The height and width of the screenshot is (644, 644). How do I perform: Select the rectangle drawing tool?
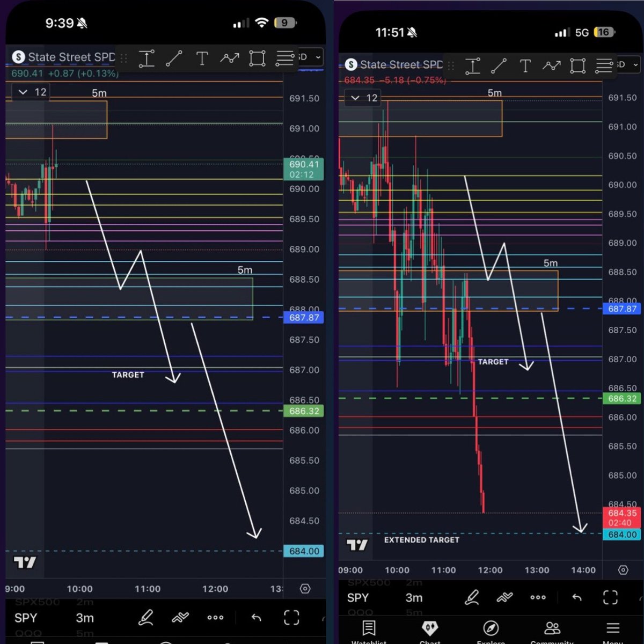coord(577,65)
